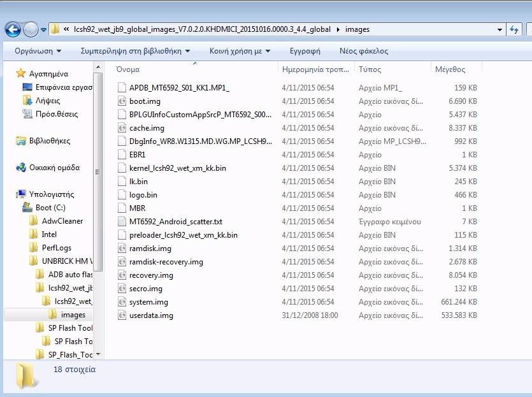Click the Λήψεις downloads folder icon
The image size is (532, 397).
click(x=27, y=101)
